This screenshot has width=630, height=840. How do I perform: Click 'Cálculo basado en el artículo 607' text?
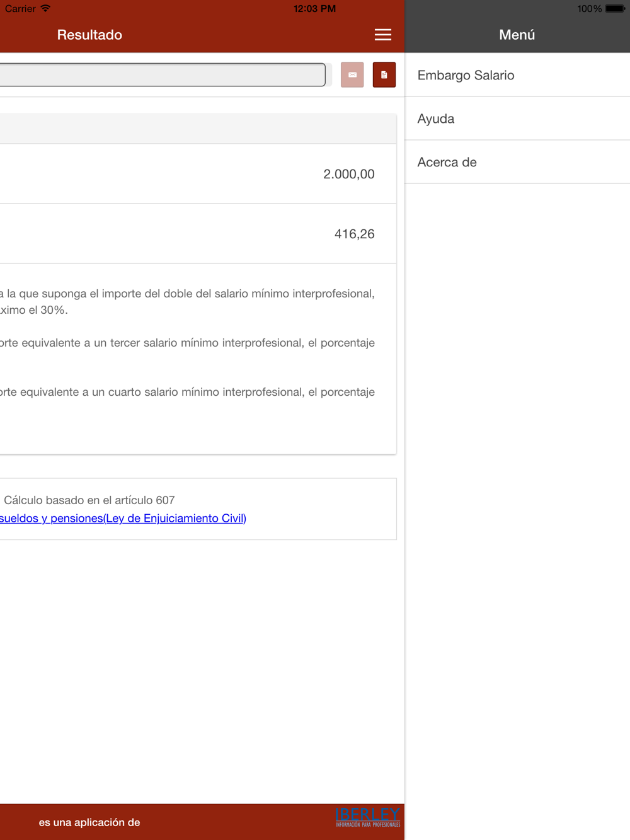coord(89,500)
